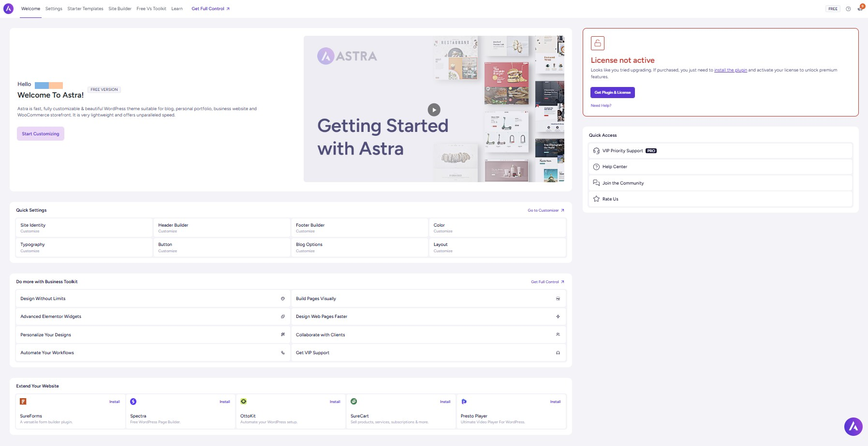Click the PRO badge beside VIP Priority Support
This screenshot has width=868, height=446.
point(651,151)
